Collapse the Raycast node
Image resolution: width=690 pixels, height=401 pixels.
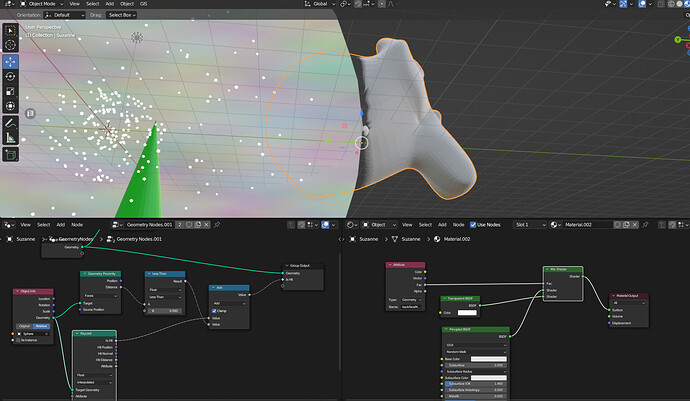pyautogui.click(x=77, y=334)
